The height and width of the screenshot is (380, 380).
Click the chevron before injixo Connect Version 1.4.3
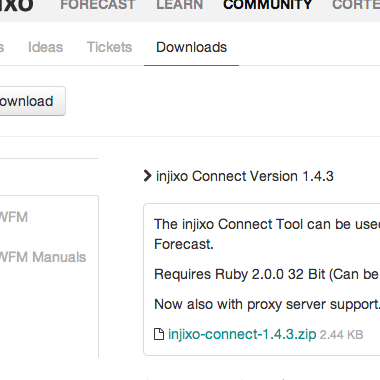147,176
